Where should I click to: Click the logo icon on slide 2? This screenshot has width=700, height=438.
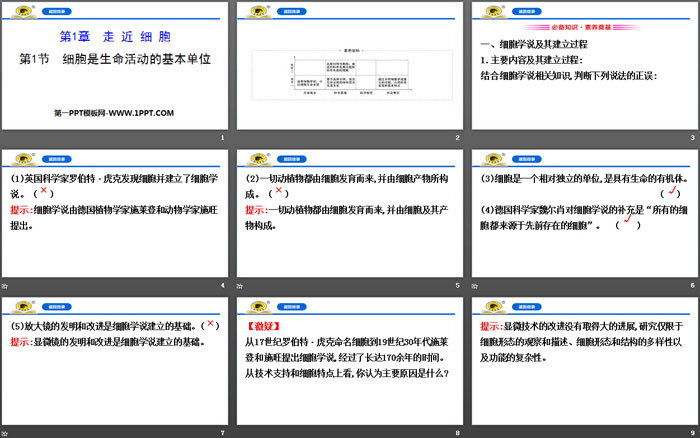pyautogui.click(x=258, y=11)
